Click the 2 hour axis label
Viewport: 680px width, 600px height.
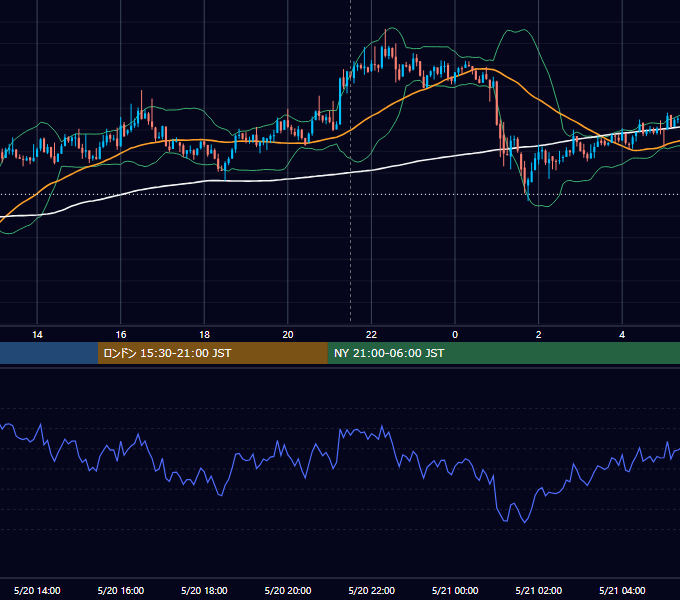(x=539, y=335)
